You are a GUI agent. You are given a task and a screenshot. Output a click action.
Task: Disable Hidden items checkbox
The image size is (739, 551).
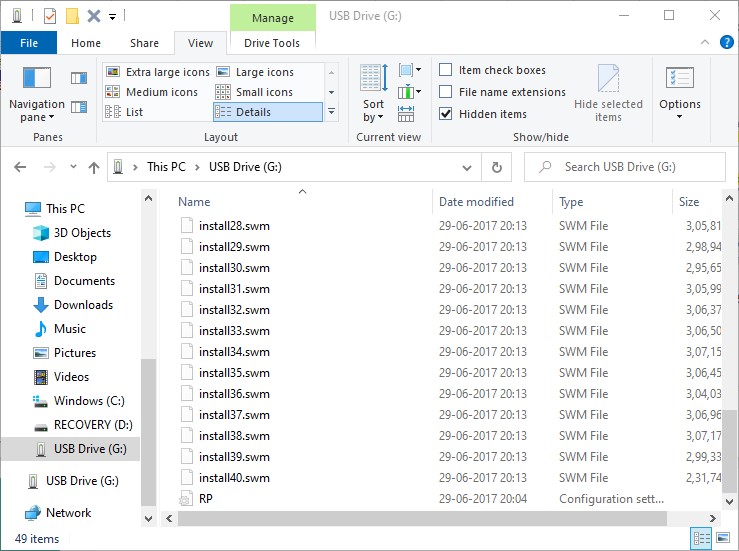(445, 114)
